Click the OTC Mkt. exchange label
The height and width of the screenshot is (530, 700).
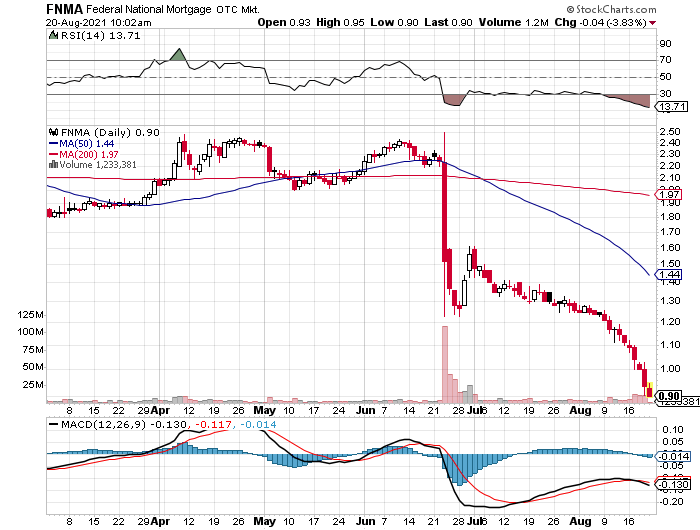pyautogui.click(x=238, y=9)
